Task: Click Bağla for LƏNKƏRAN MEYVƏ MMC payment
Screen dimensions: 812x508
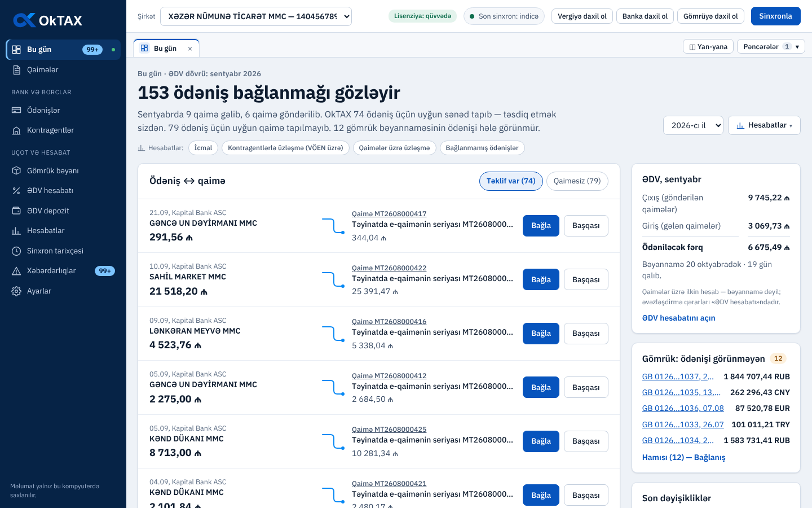Action: tap(541, 334)
